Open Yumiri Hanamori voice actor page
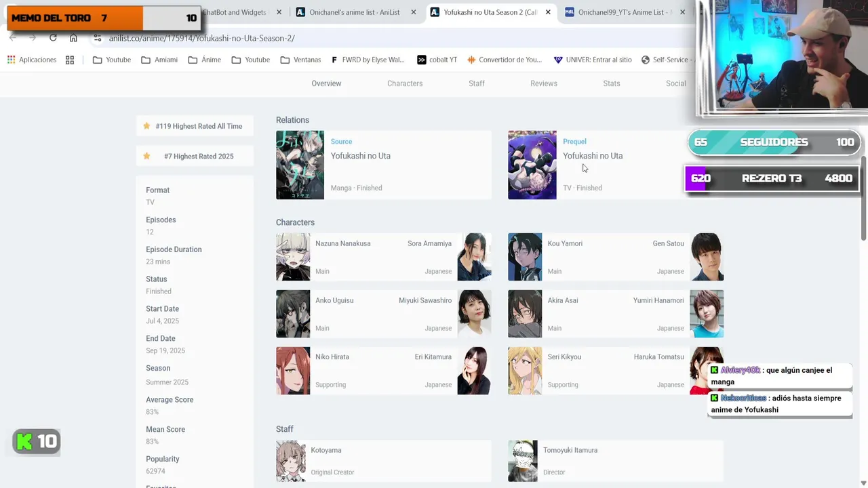Viewport: 868px width, 488px height. tap(658, 300)
